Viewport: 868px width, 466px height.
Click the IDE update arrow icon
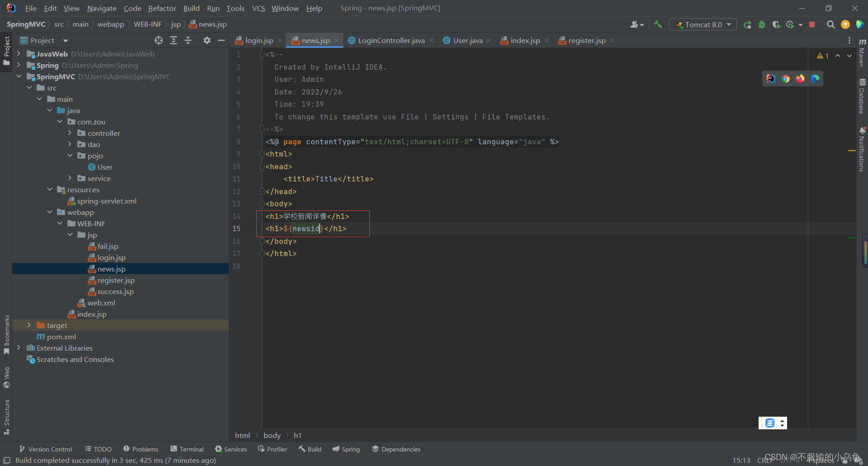845,24
